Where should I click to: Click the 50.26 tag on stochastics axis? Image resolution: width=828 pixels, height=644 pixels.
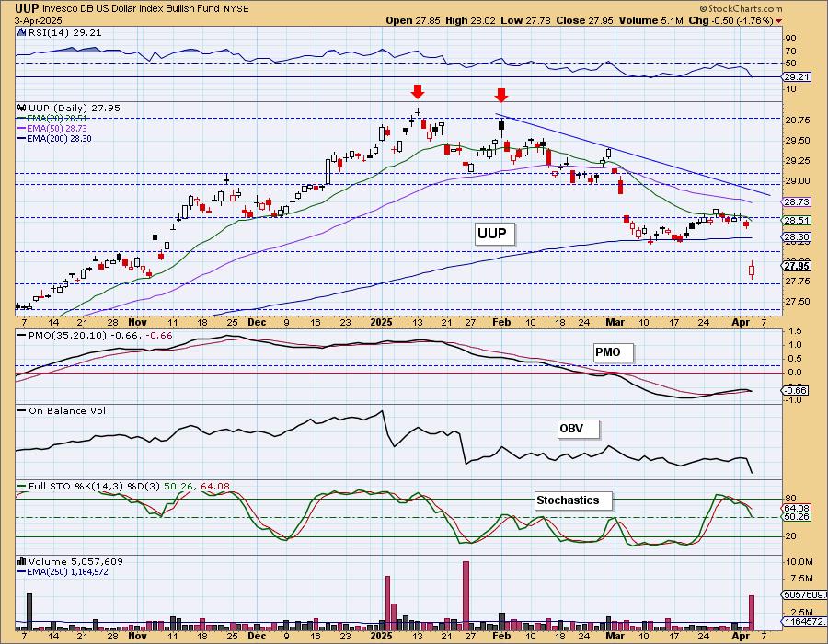[x=797, y=517]
